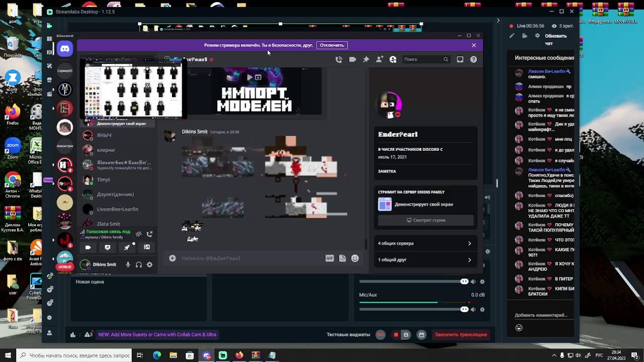Add friends to DM icon
Image resolution: width=644 pixels, height=362 pixels.
pyautogui.click(x=379, y=59)
